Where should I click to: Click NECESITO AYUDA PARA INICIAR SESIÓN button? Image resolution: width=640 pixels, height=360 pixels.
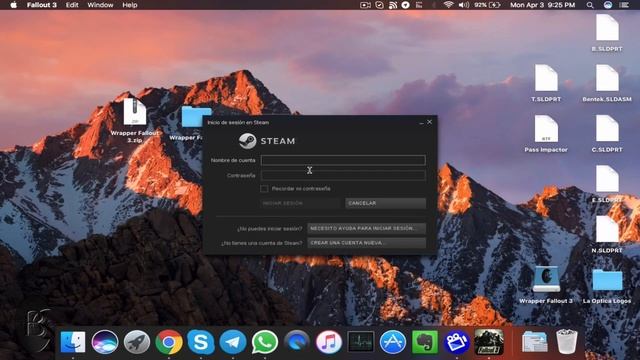pos(367,228)
